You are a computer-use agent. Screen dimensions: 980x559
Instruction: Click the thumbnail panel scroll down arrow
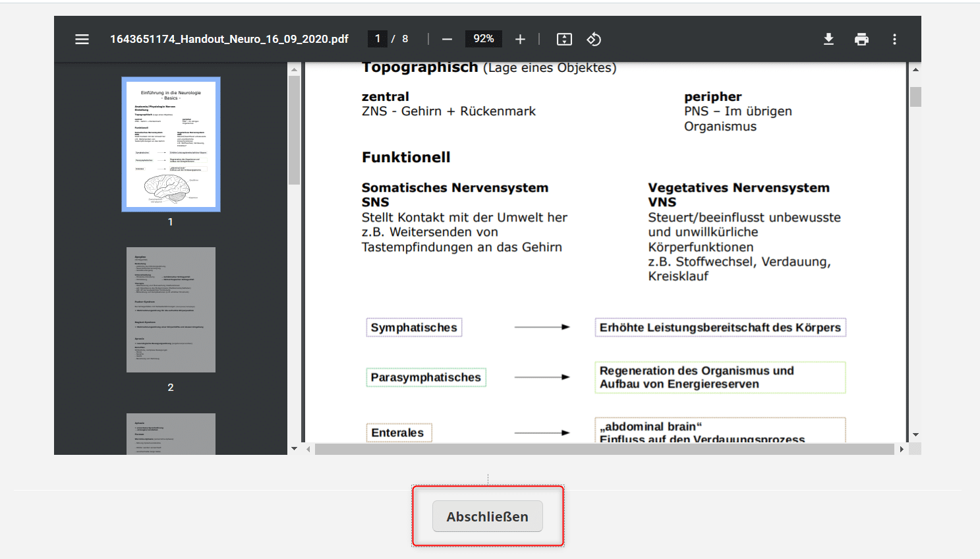294,449
